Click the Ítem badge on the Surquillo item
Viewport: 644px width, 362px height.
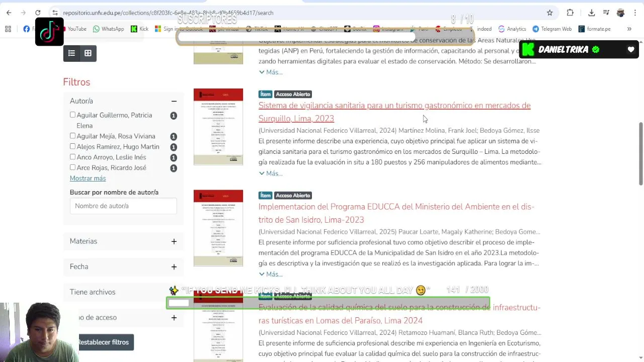pos(266,94)
